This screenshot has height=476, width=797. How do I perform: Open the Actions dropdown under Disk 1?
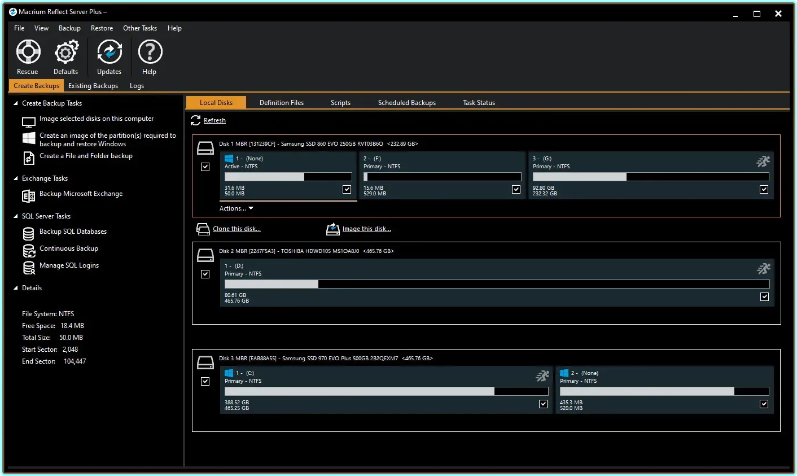tap(236, 209)
